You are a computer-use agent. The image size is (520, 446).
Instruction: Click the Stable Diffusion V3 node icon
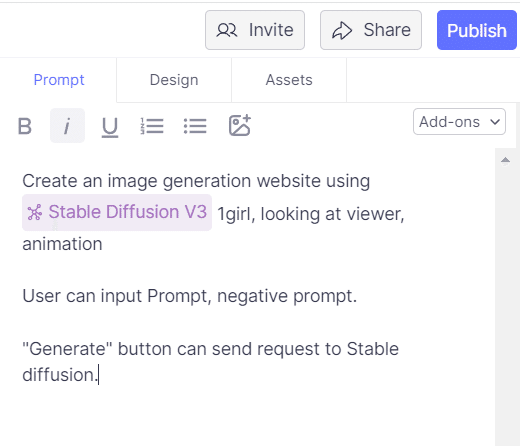tap(35, 212)
